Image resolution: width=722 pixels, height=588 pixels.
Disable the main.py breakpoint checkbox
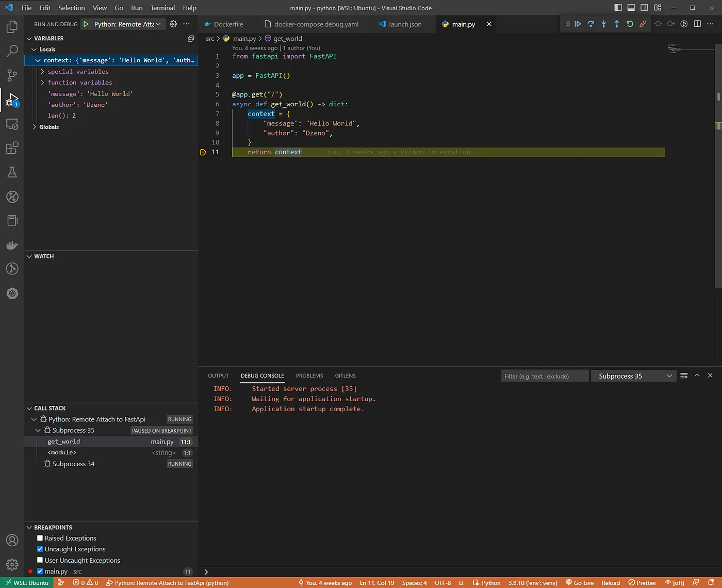coord(40,571)
